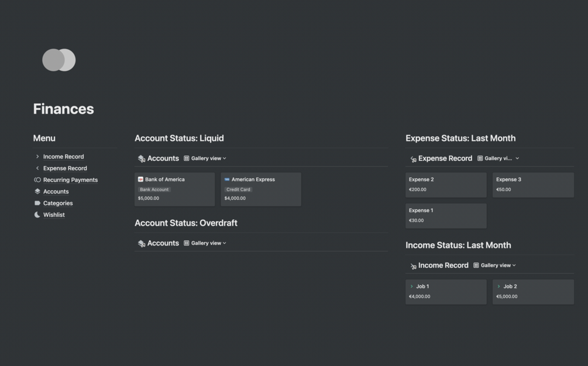This screenshot has width=588, height=366.
Task: Click the Categories tag icon
Action: (37, 203)
